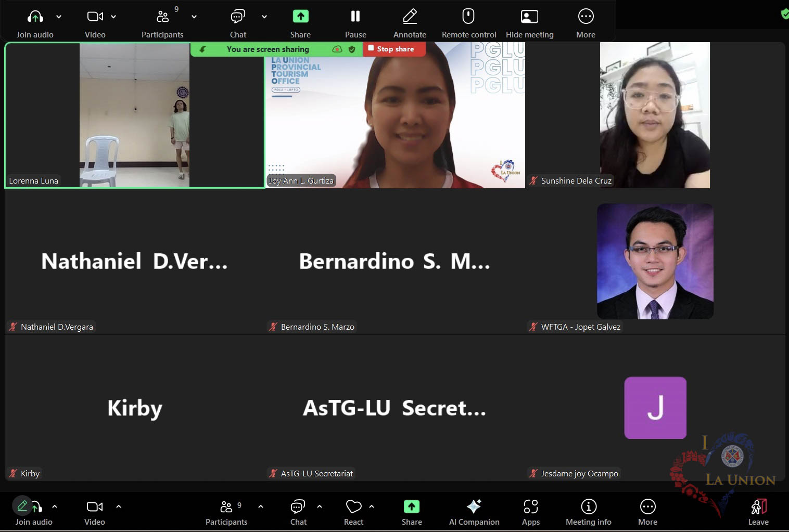Click the muted mic icon beside Bernardino S. Marzo

273,327
